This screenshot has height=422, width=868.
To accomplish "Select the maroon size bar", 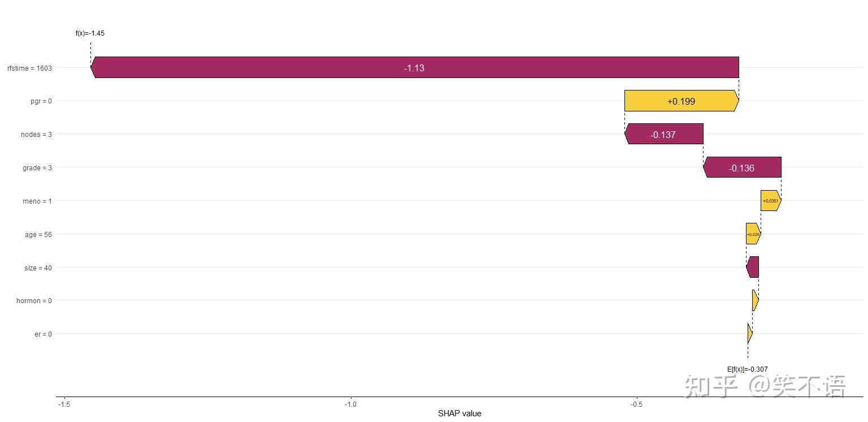I will click(x=753, y=267).
